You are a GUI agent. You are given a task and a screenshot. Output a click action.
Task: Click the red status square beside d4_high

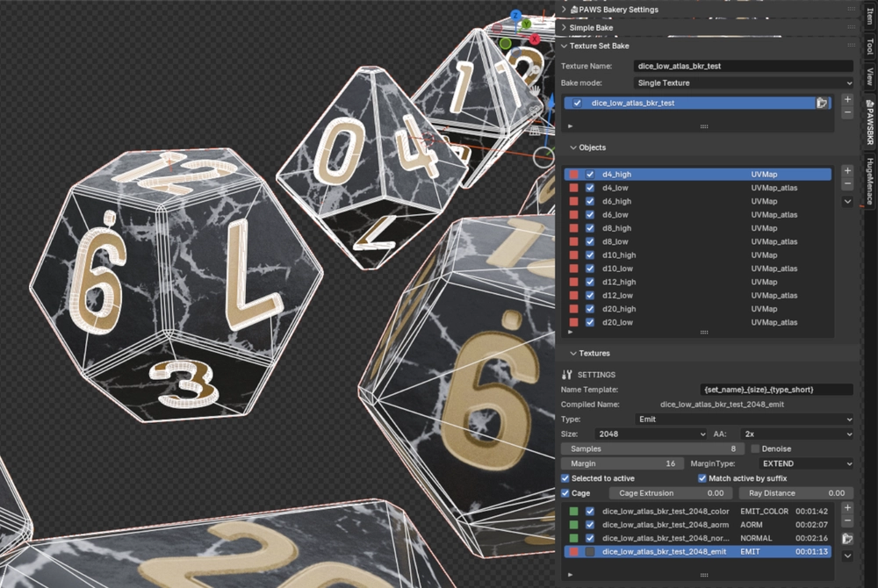[x=574, y=175]
